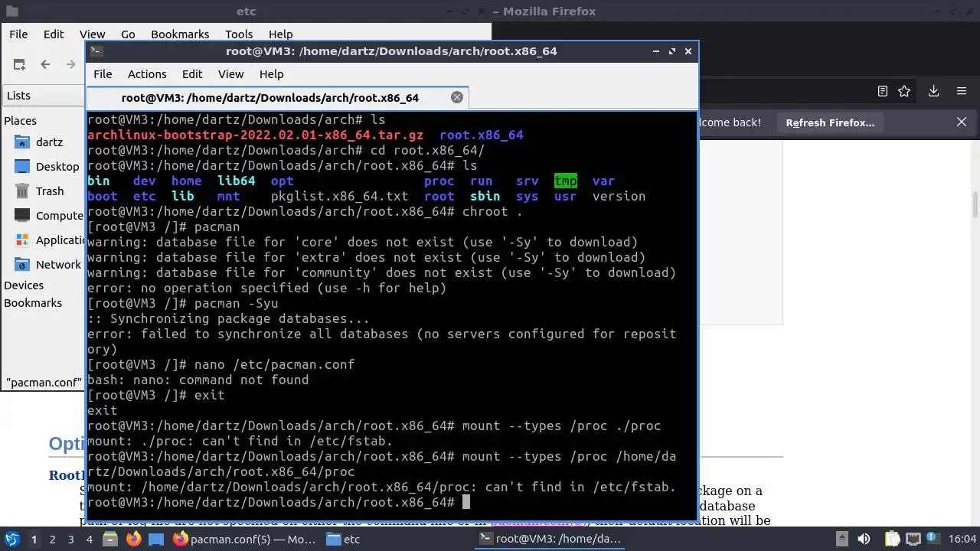The height and width of the screenshot is (551, 980).
Task: Launch Firefox from taskbar quicklaunch icon
Action: (134, 539)
